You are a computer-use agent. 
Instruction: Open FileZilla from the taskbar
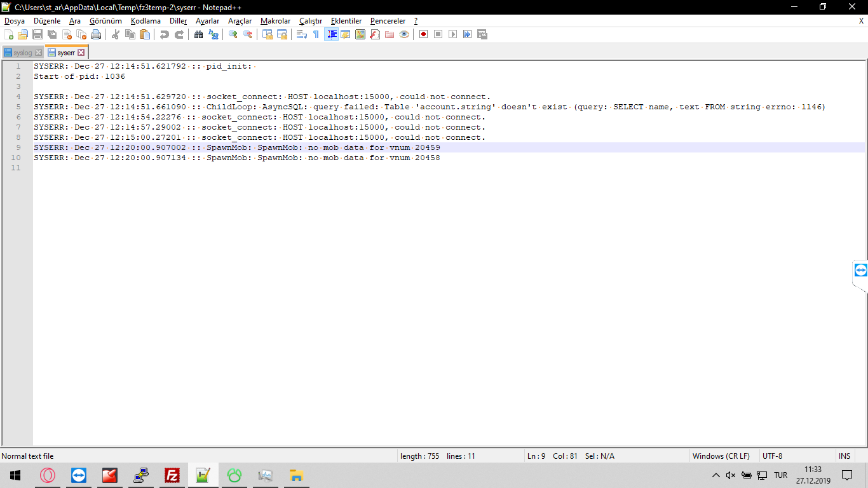coord(172,475)
